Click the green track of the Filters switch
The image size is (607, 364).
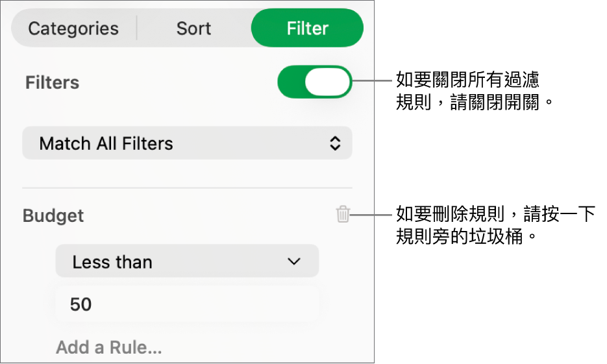click(291, 83)
